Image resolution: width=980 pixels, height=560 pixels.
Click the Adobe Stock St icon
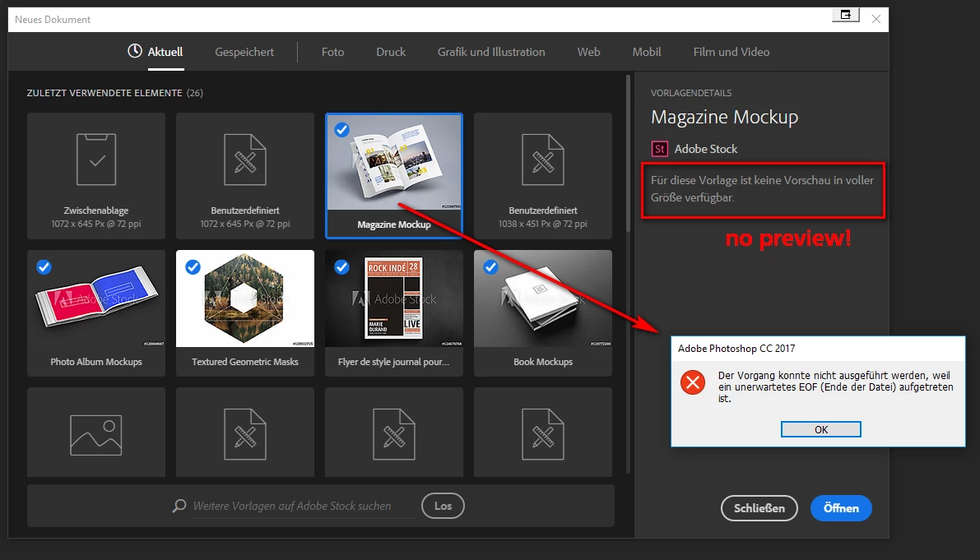click(x=659, y=149)
